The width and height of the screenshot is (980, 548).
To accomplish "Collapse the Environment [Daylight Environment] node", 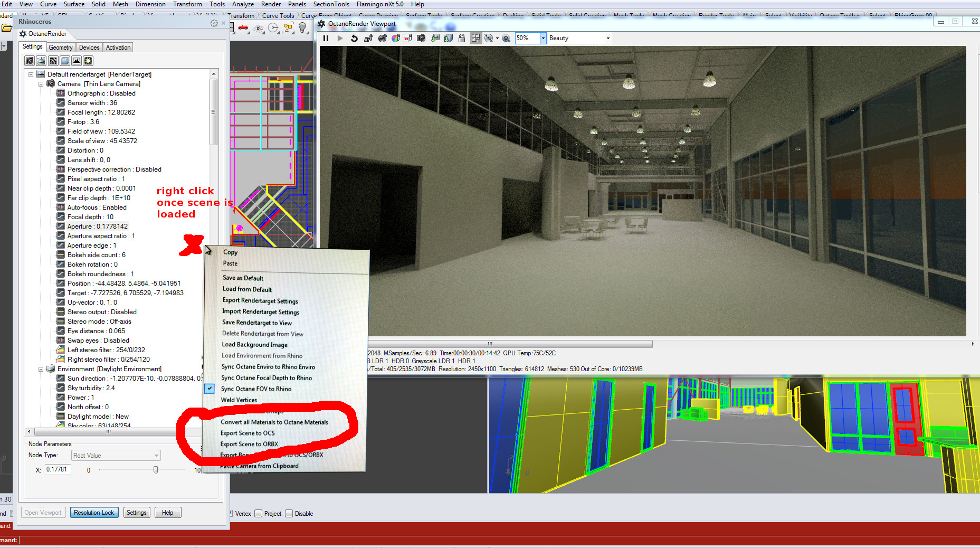I will 41,369.
